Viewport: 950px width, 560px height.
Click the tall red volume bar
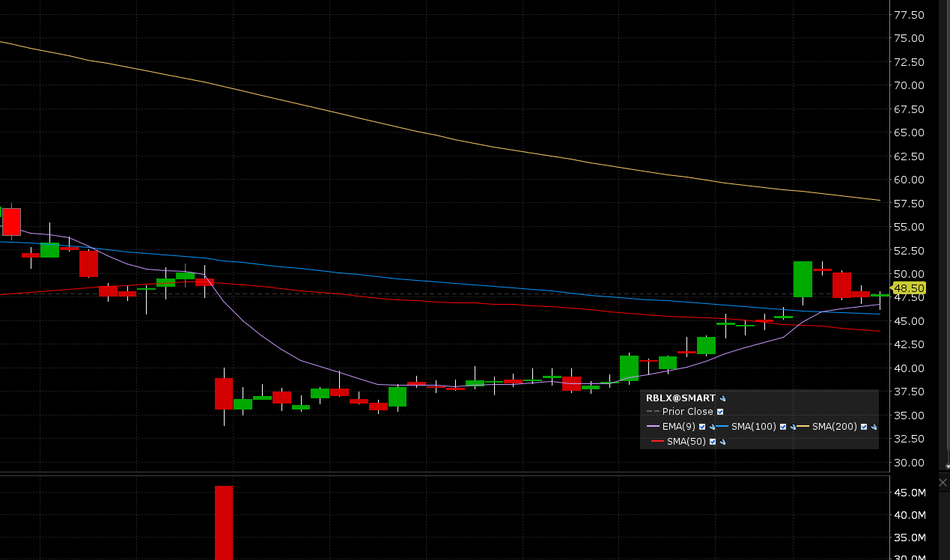click(x=224, y=523)
